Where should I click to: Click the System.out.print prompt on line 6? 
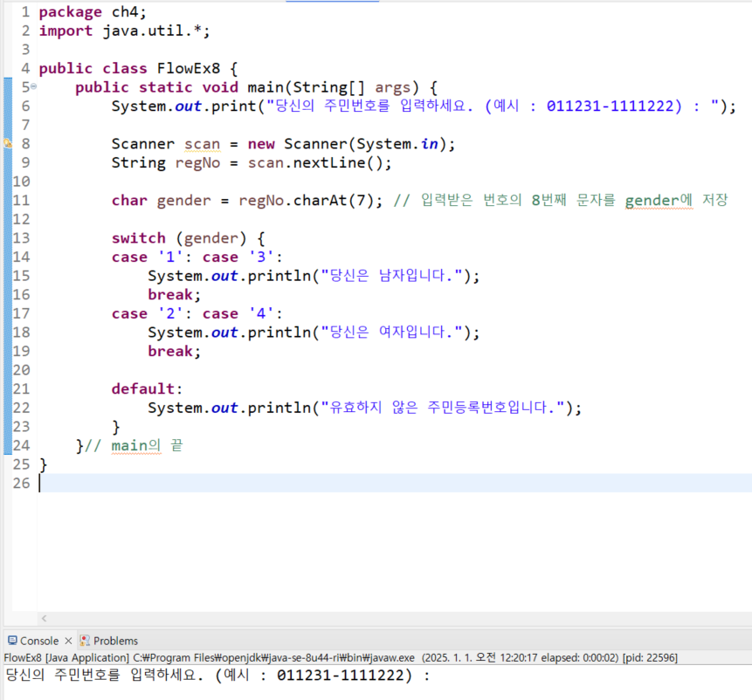pos(424,106)
